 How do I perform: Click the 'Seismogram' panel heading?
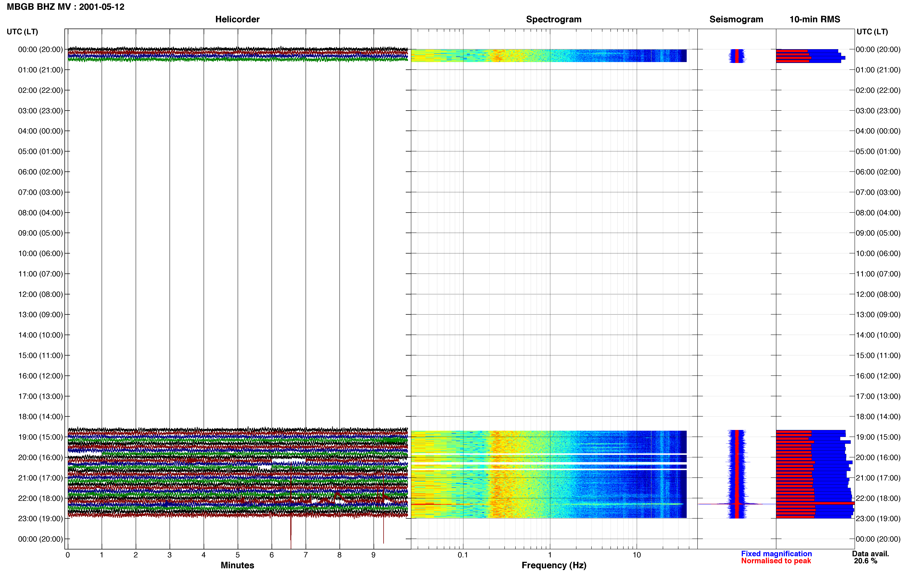click(x=736, y=19)
